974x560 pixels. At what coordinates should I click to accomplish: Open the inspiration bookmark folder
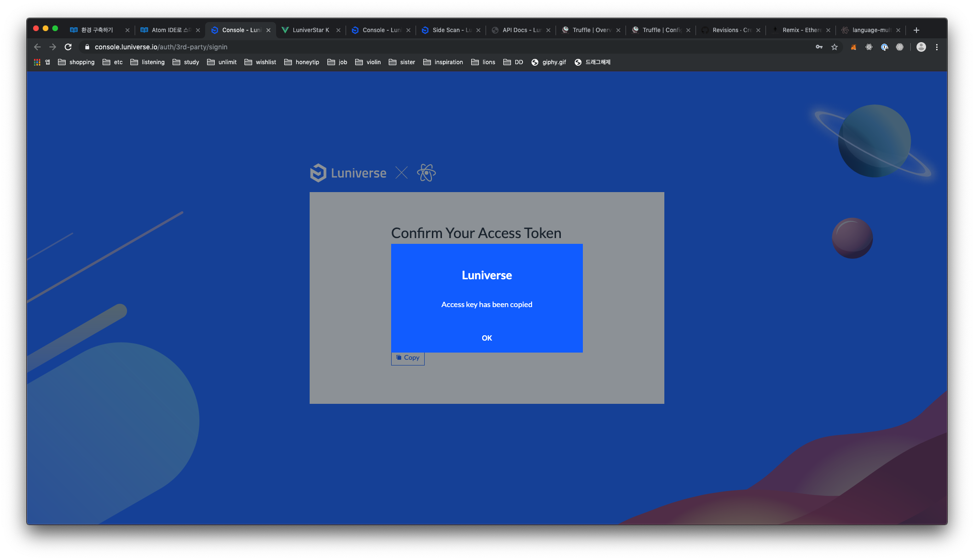[443, 62]
